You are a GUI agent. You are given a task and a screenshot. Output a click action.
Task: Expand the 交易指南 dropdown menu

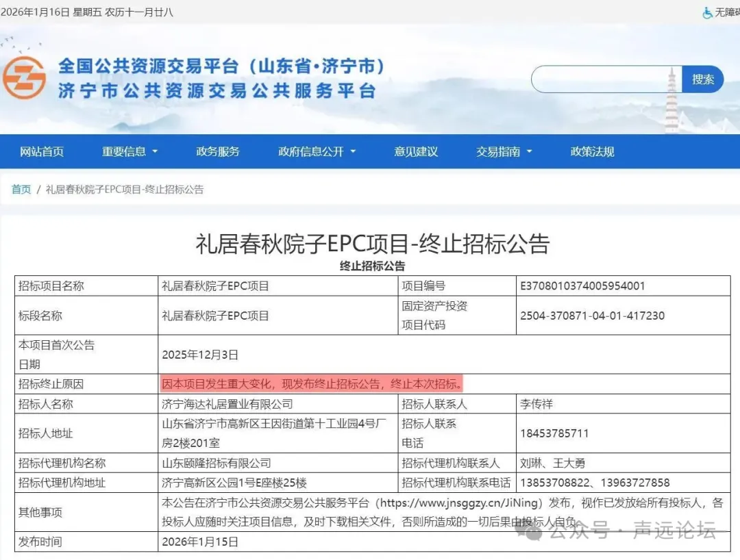click(x=504, y=151)
